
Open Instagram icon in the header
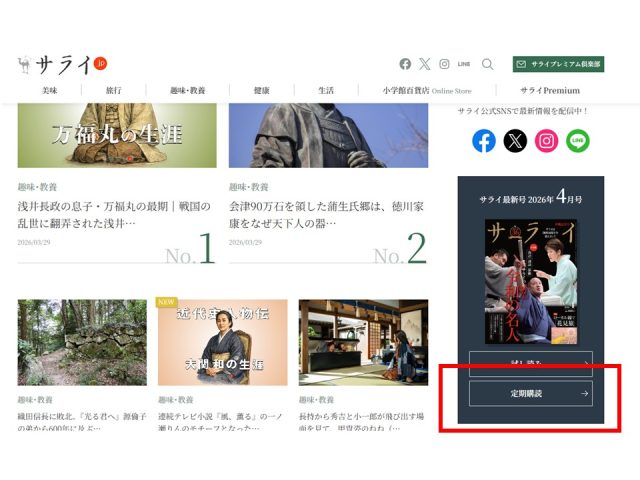tap(444, 64)
